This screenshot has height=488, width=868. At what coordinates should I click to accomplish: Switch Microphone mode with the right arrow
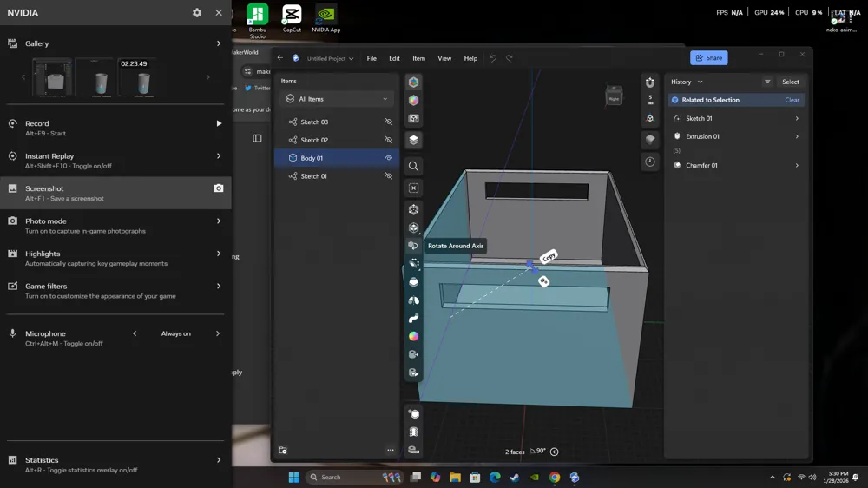pyautogui.click(x=218, y=333)
